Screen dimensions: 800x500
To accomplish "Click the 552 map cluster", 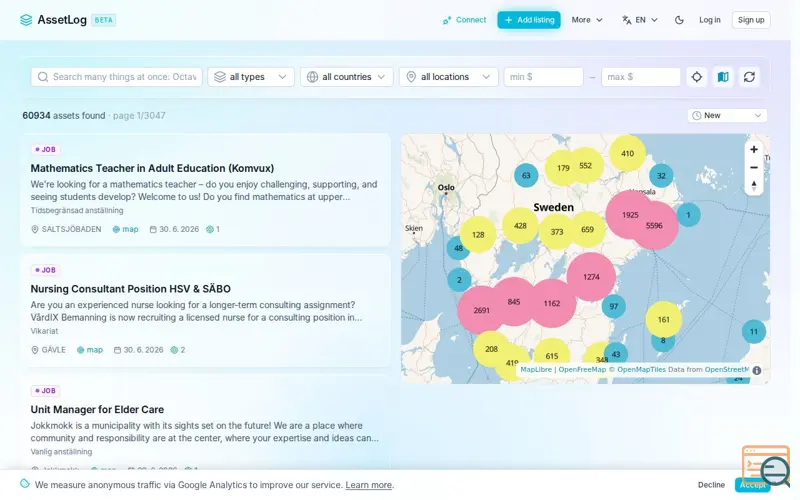I will tap(585, 165).
